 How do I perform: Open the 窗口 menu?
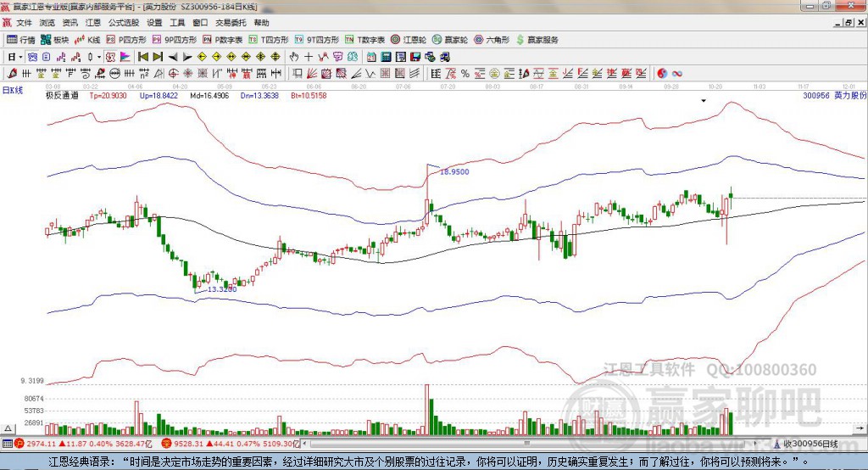[x=200, y=23]
